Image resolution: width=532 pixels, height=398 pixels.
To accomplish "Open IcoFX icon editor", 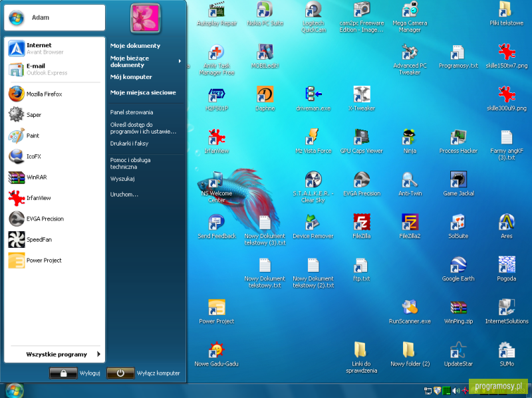I will 55,156.
